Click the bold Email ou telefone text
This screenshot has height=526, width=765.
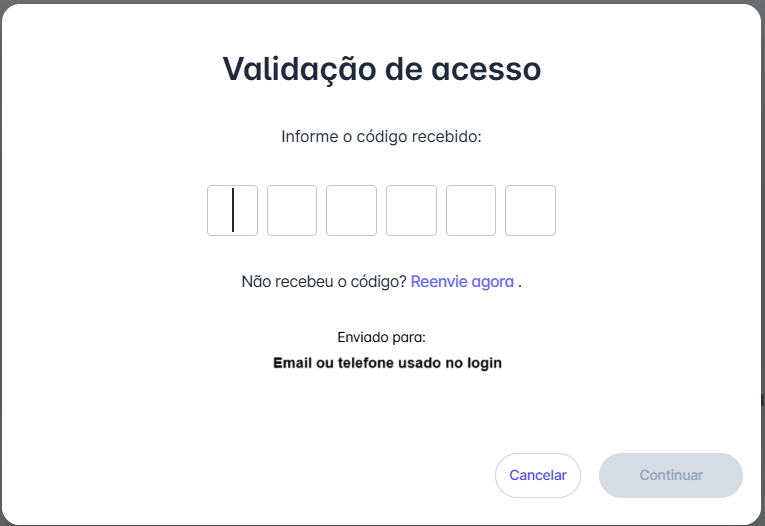387,363
